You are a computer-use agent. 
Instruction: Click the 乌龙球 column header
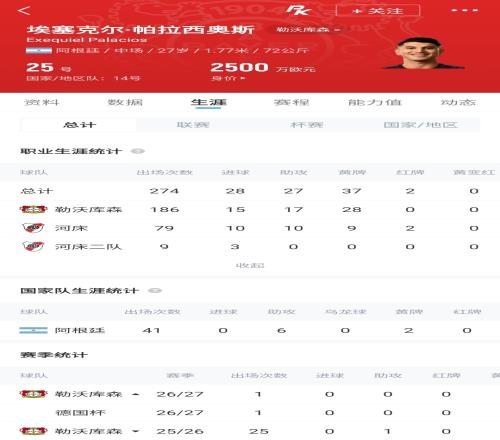tap(346, 312)
